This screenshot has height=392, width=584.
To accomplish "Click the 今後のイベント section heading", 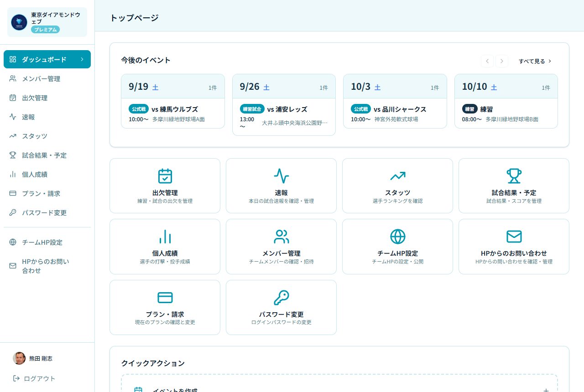I will pos(146,60).
